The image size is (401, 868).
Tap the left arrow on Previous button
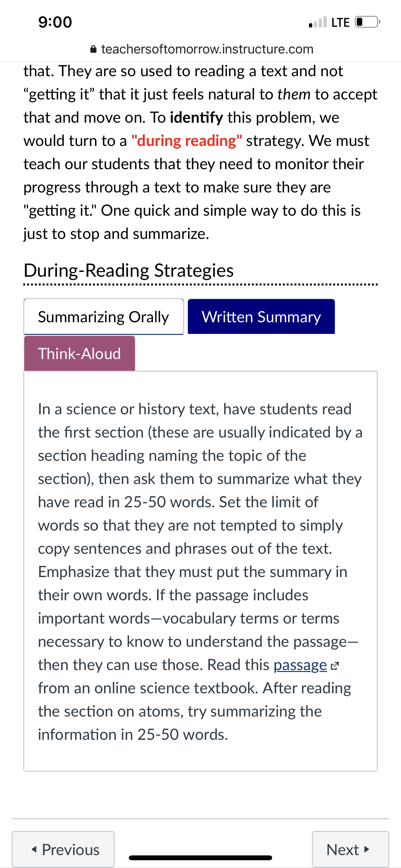pyautogui.click(x=34, y=850)
